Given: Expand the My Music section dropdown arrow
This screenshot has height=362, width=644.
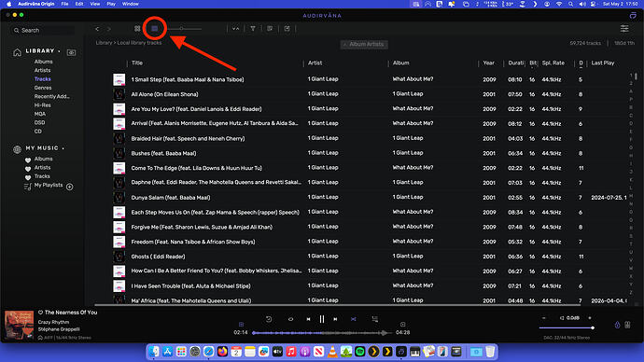Looking at the screenshot, I should [63, 148].
